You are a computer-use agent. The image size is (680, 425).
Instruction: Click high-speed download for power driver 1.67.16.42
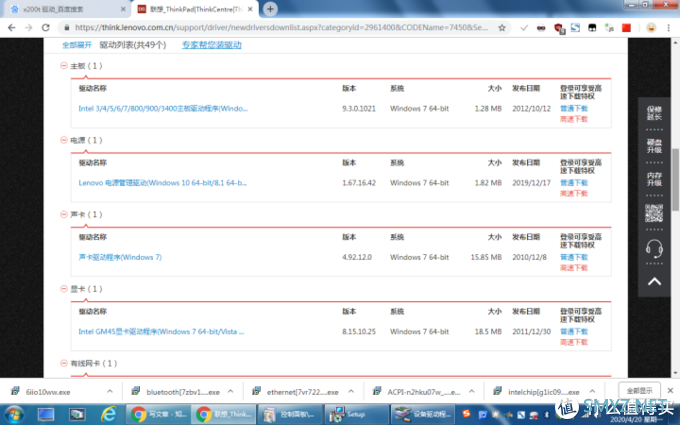574,193
